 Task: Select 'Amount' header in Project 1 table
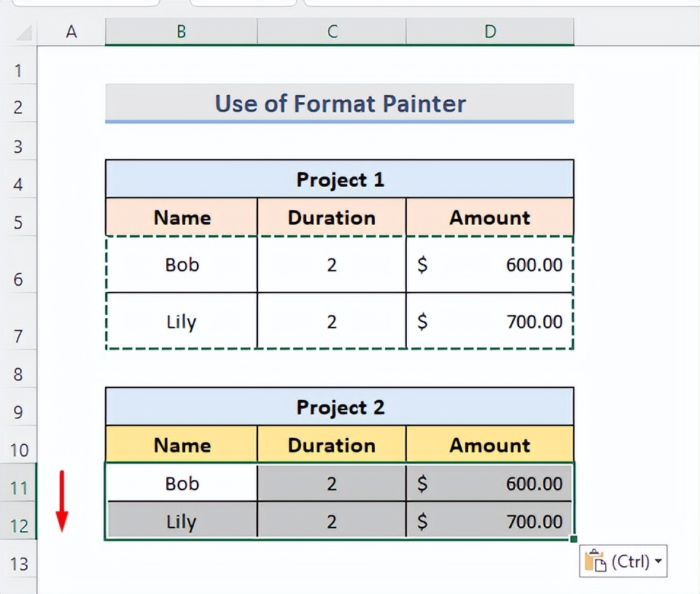(x=490, y=217)
